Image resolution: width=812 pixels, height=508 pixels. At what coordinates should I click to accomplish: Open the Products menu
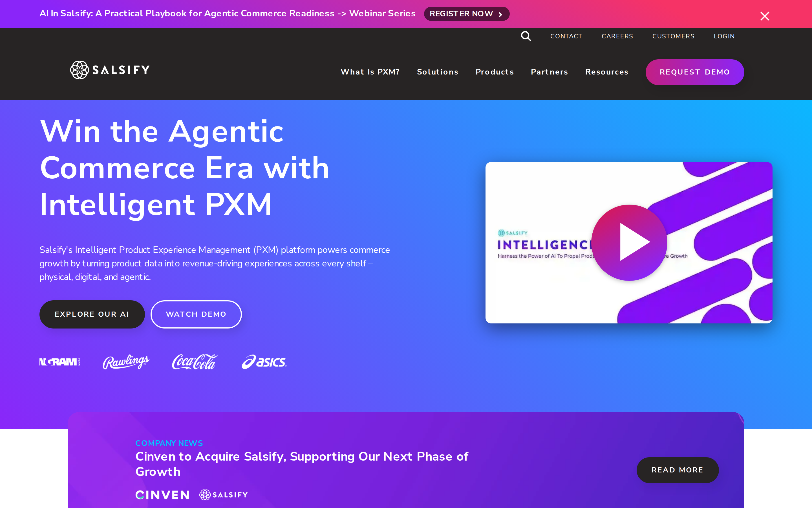495,72
